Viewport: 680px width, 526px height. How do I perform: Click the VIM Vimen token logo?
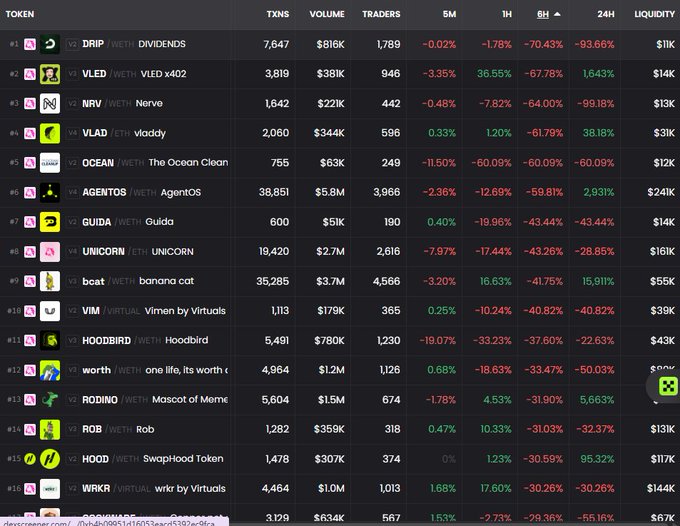[x=50, y=311]
